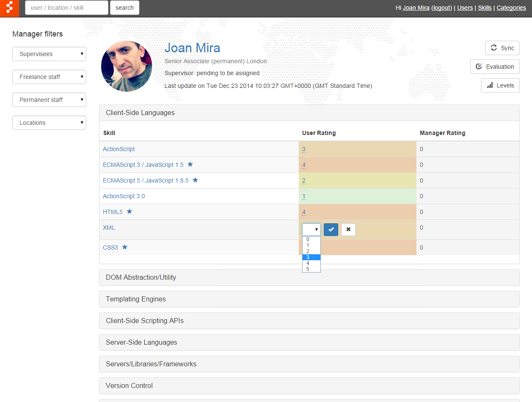Click the orange app logo icon
Screen dimensions: 532x402
[x=9, y=8]
